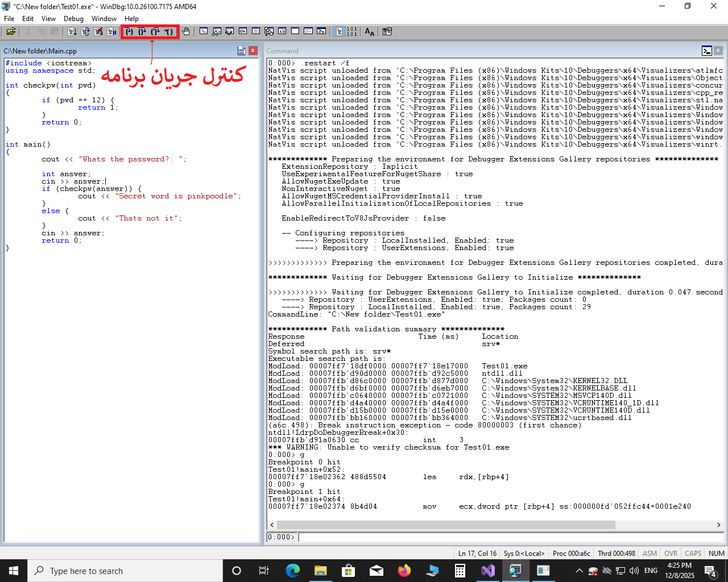728x582 pixels.
Task: Open the View menu
Action: click(x=48, y=19)
